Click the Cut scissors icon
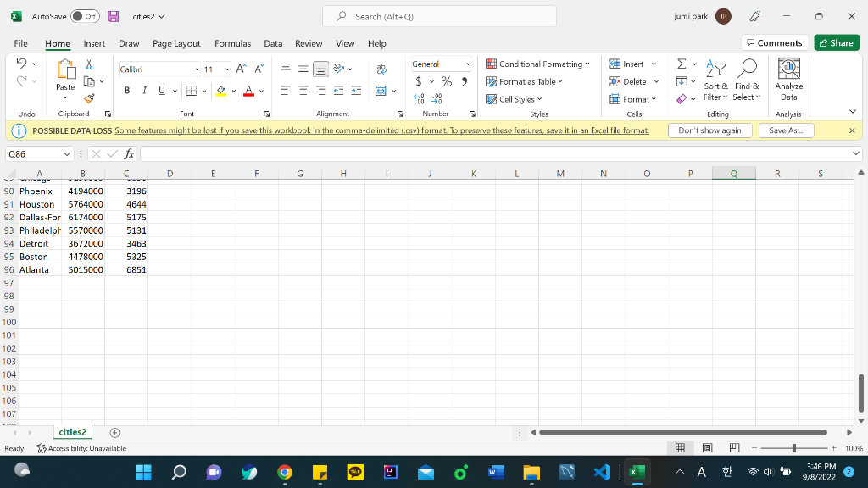 coord(89,64)
